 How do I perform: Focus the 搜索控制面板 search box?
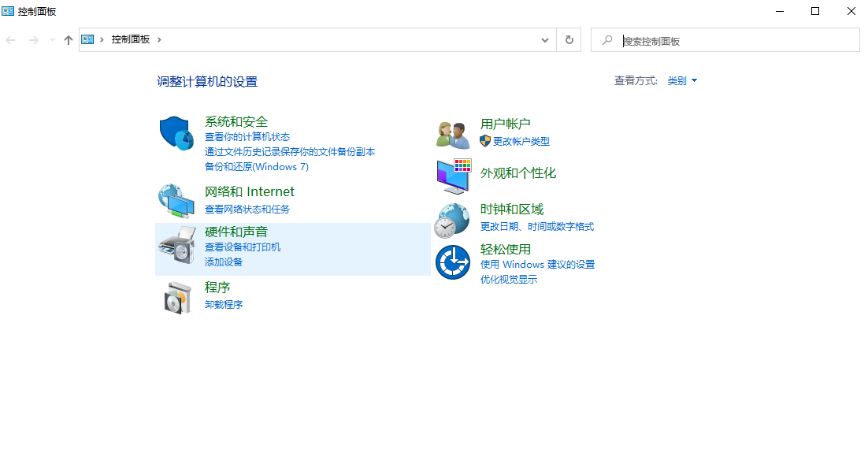click(x=733, y=41)
